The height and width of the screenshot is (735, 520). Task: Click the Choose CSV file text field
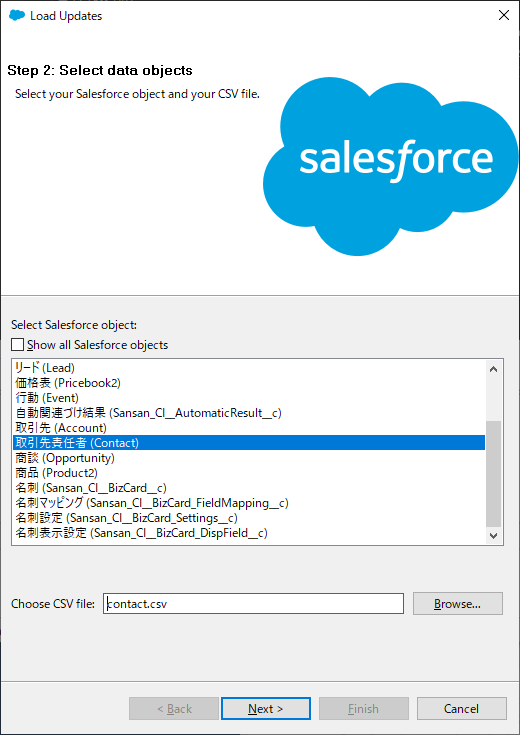[253, 603]
